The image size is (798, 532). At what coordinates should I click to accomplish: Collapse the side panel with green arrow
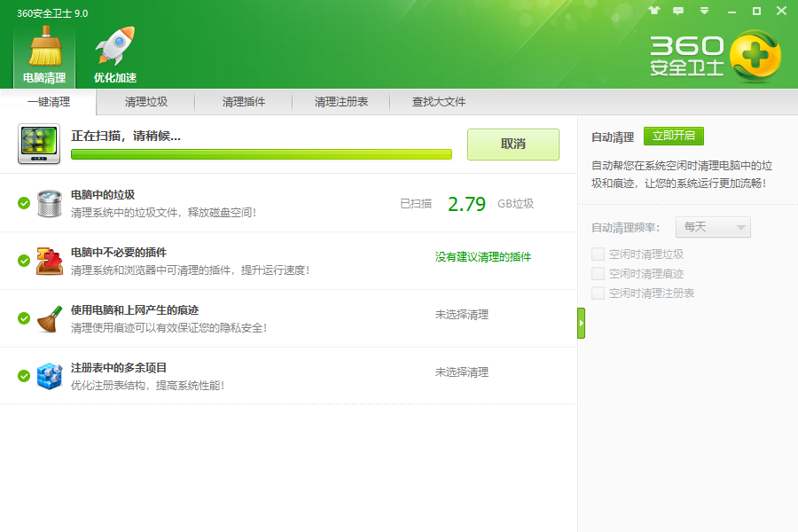pyautogui.click(x=581, y=324)
